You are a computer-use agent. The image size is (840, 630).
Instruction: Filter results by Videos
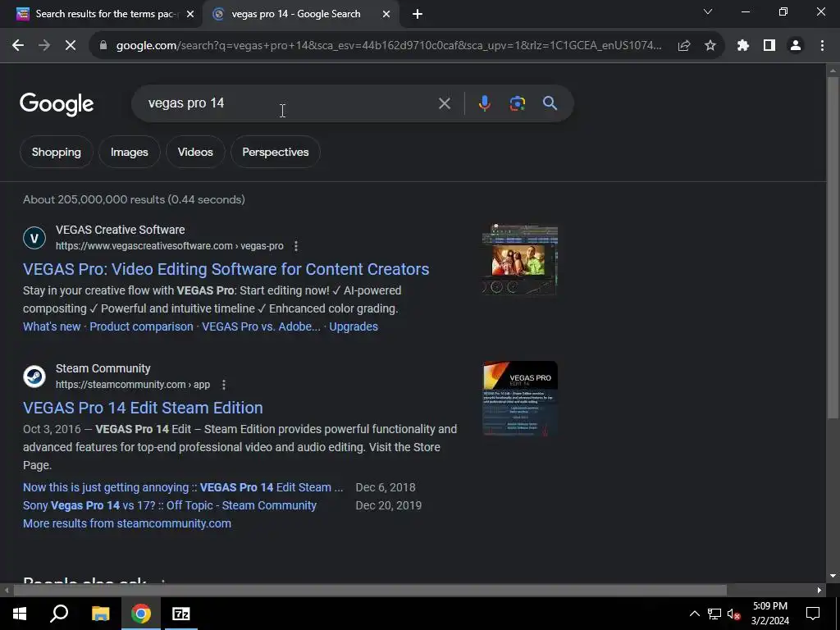195,152
